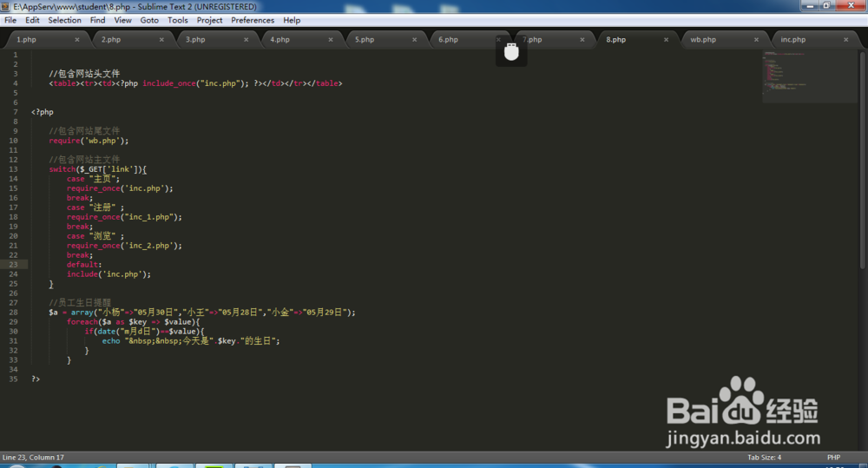
Task: Click the switch($_GET['link']) line
Action: coord(97,169)
